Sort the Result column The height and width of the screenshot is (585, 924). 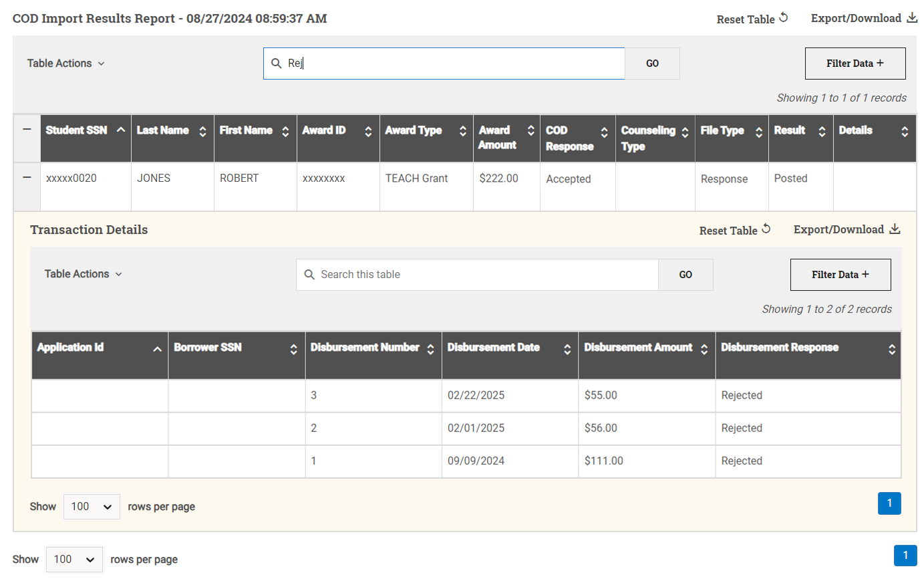tap(822, 132)
